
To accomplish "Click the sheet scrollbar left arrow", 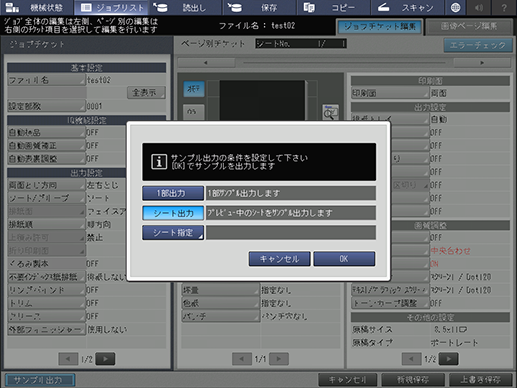I will (x=206, y=63).
